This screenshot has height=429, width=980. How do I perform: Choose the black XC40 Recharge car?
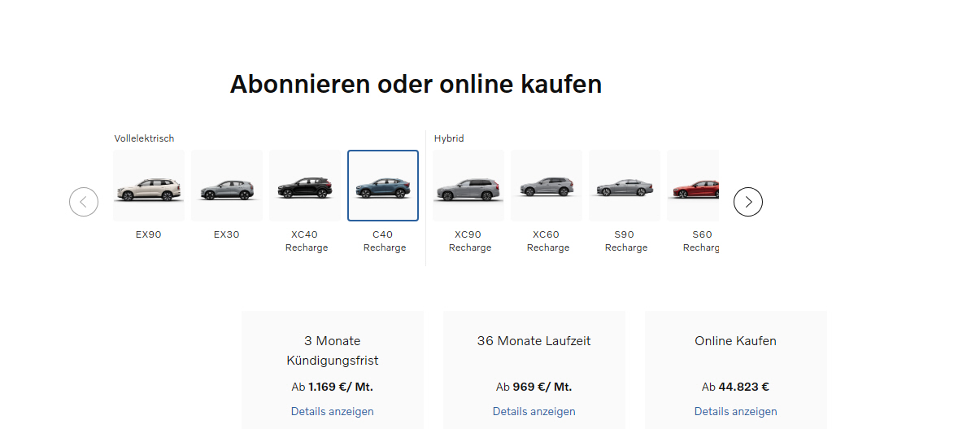pyautogui.click(x=305, y=186)
